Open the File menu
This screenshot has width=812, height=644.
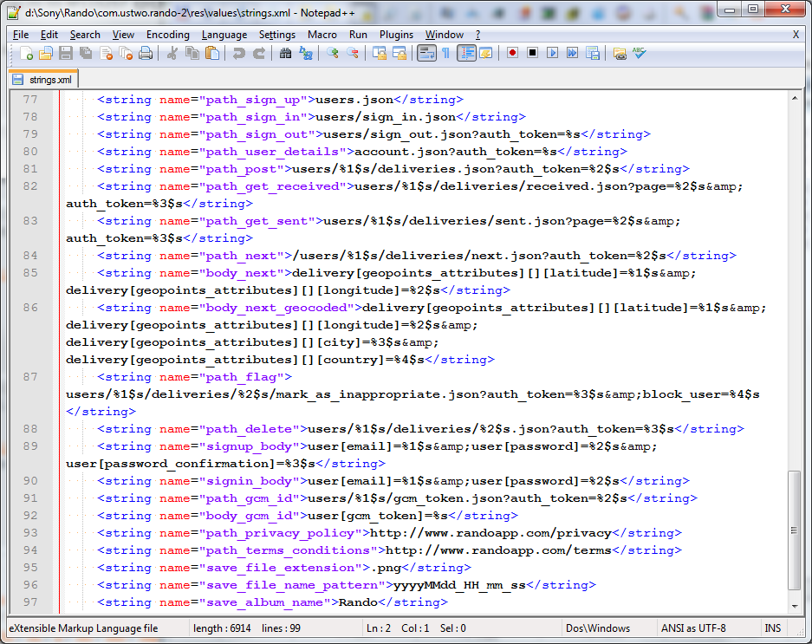(21, 35)
